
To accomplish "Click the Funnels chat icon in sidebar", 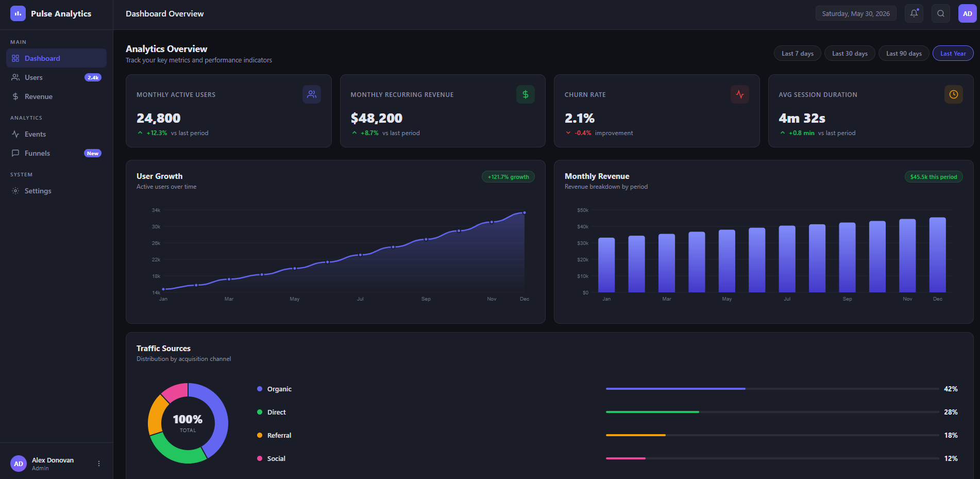I will 15,153.
